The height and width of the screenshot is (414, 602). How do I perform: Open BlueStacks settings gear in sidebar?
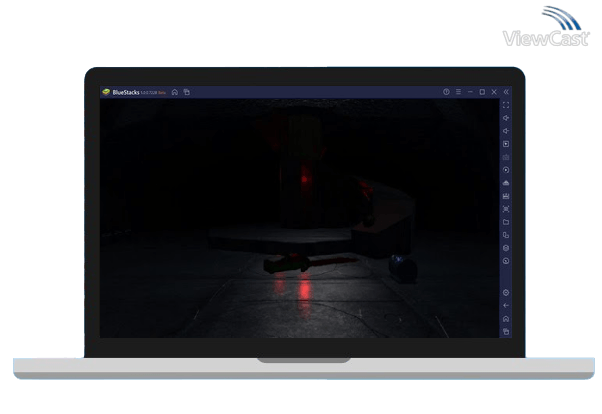tap(506, 292)
